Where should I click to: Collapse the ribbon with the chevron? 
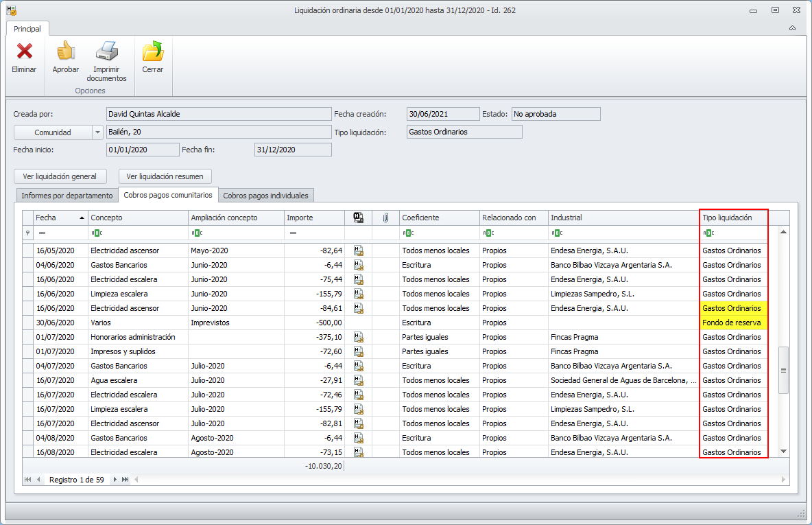pos(792,29)
